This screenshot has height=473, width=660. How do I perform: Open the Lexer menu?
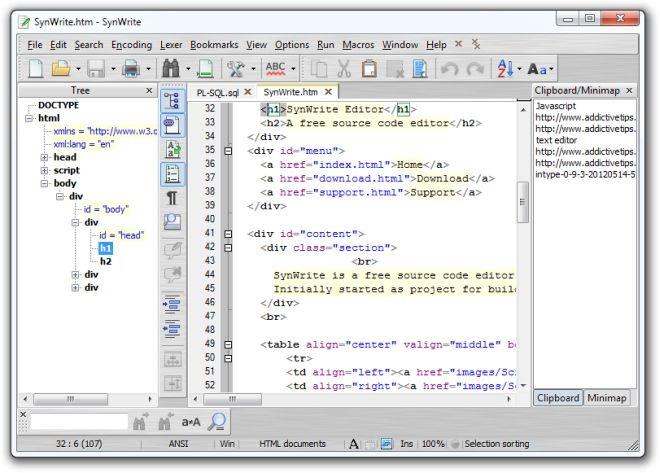point(171,45)
